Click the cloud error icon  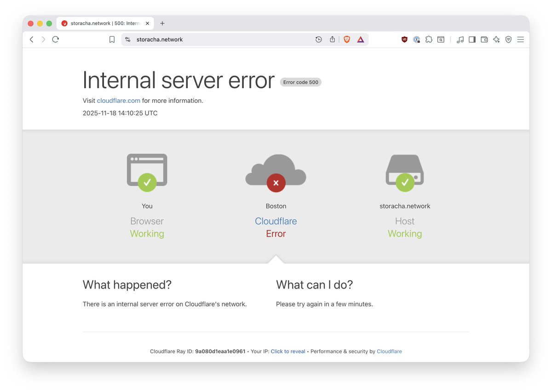276,173
